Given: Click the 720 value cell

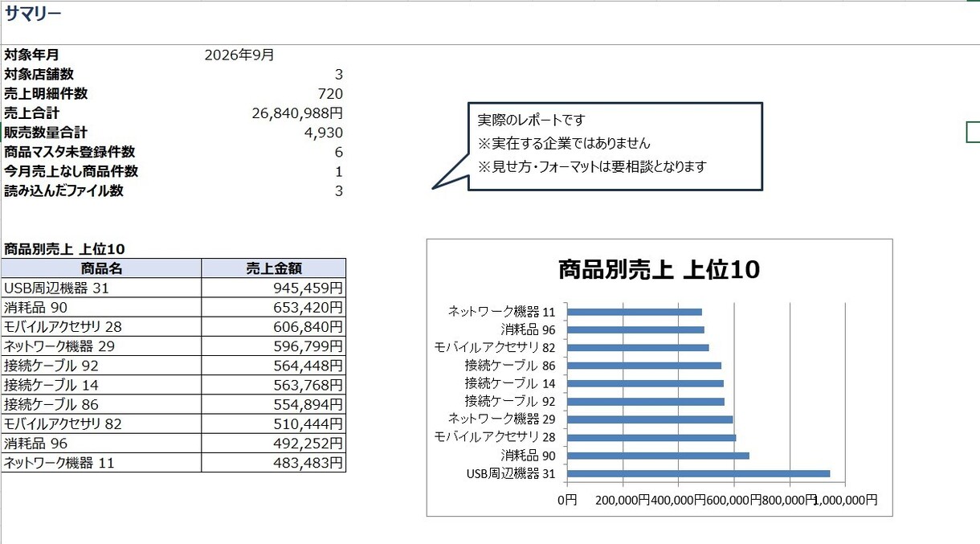Looking at the screenshot, I should click(330, 93).
